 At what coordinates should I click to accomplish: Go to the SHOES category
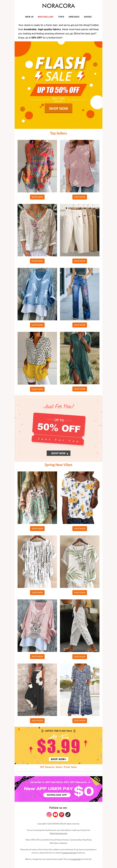(88, 16)
